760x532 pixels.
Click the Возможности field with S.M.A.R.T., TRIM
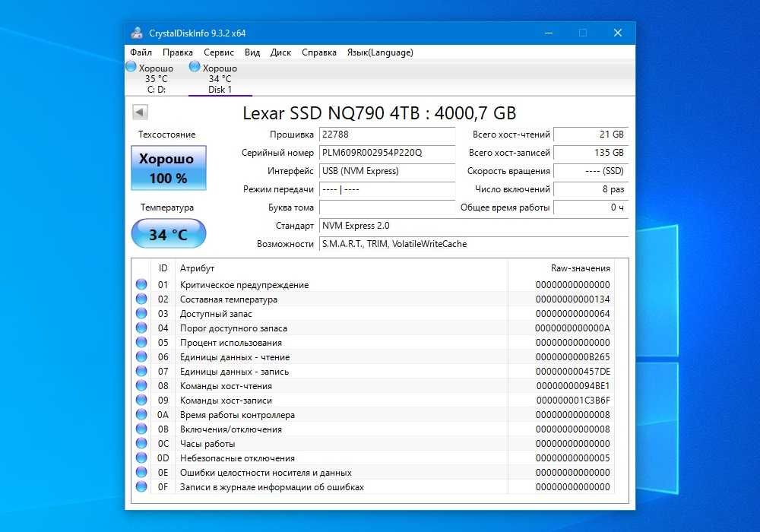tap(474, 244)
